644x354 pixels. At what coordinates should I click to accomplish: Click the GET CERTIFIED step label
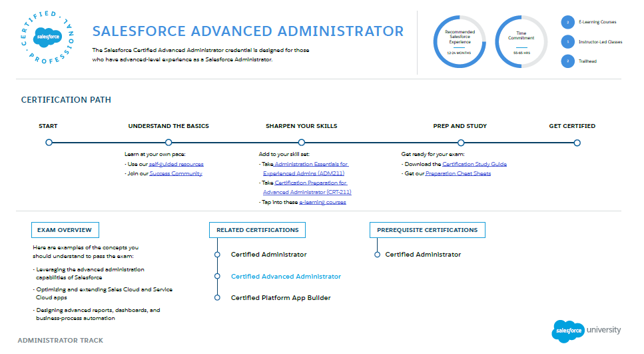pyautogui.click(x=572, y=126)
